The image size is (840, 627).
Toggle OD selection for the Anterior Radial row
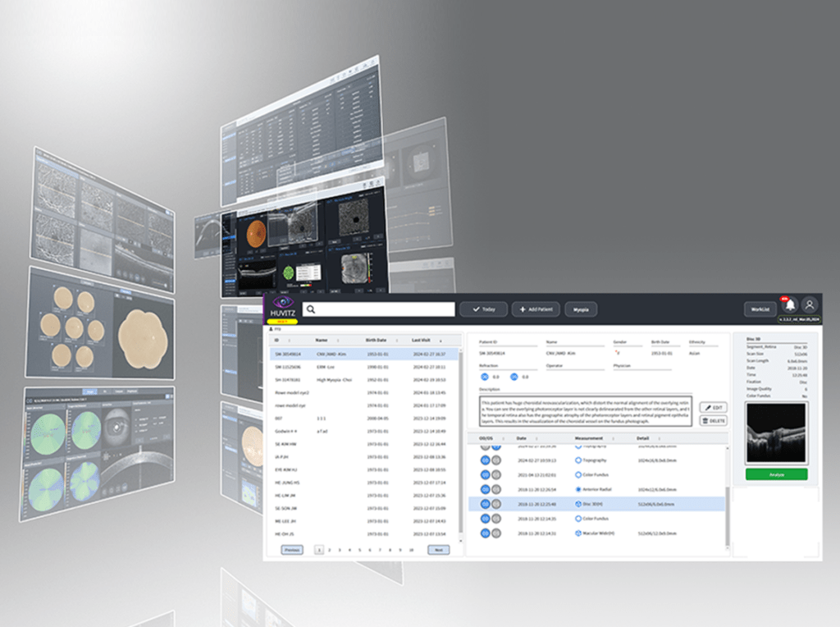485,490
